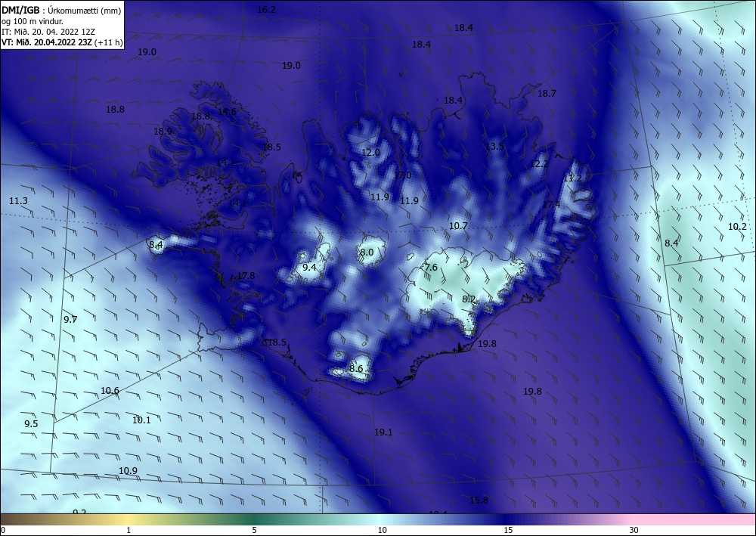Click the map value '15.8'
Image resolution: width=756 pixels, height=536 pixels.
[x=479, y=500]
